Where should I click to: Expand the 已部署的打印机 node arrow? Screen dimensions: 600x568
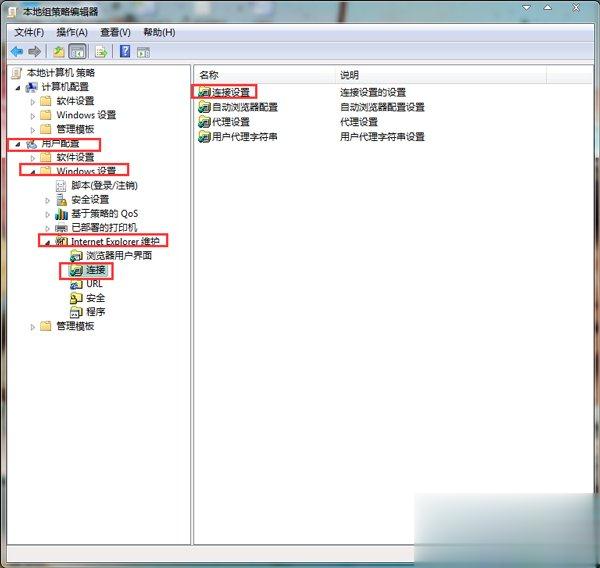47,229
